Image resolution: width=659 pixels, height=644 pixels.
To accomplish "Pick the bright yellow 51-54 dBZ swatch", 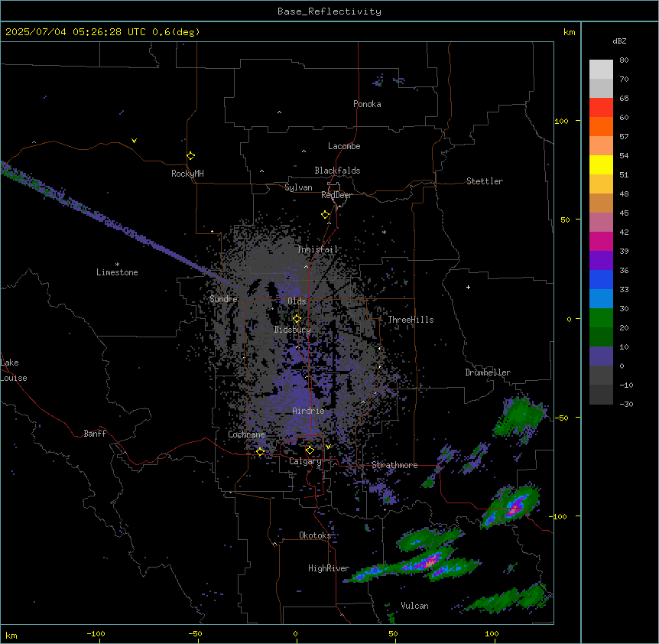I will click(x=601, y=164).
